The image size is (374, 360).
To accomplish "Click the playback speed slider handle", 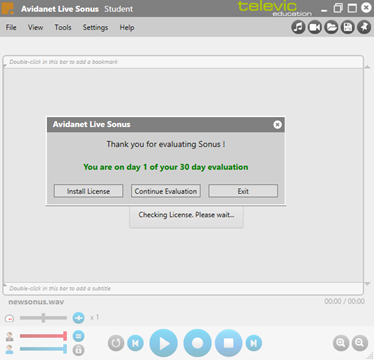I will pyautogui.click(x=43, y=318).
